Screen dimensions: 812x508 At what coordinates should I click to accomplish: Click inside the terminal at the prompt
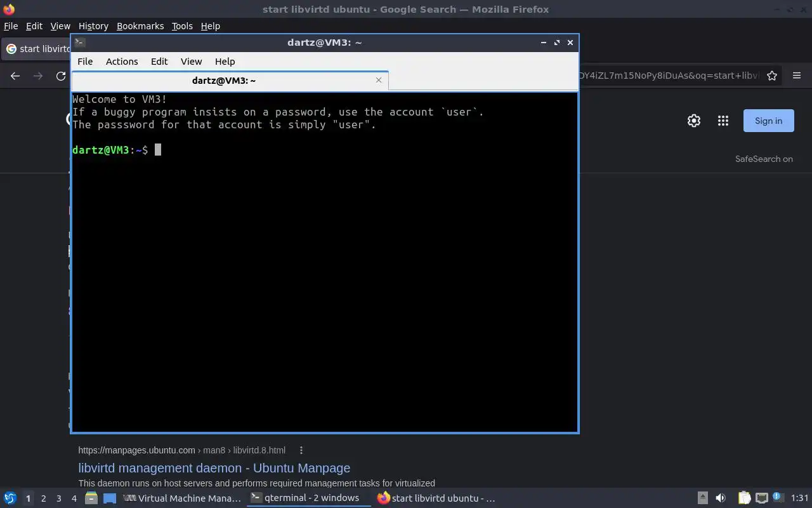tap(158, 150)
